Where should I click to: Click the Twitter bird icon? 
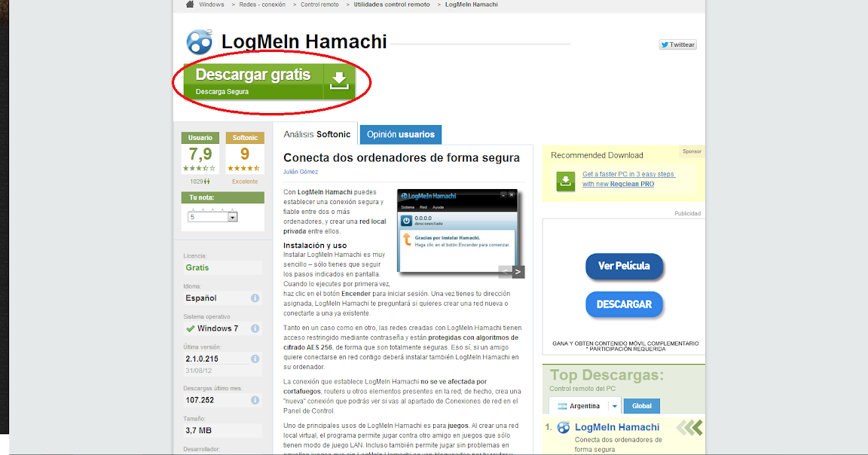pos(665,45)
